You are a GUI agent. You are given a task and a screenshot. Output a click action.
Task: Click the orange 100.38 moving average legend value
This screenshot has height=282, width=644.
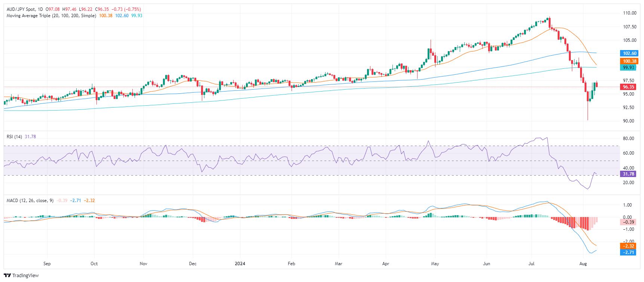point(106,16)
